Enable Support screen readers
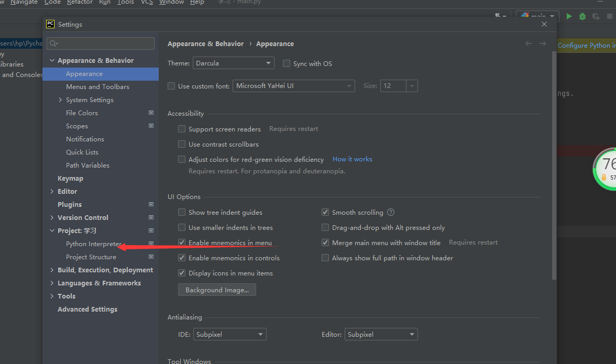Screen dimensions: 616x364 point(181,129)
